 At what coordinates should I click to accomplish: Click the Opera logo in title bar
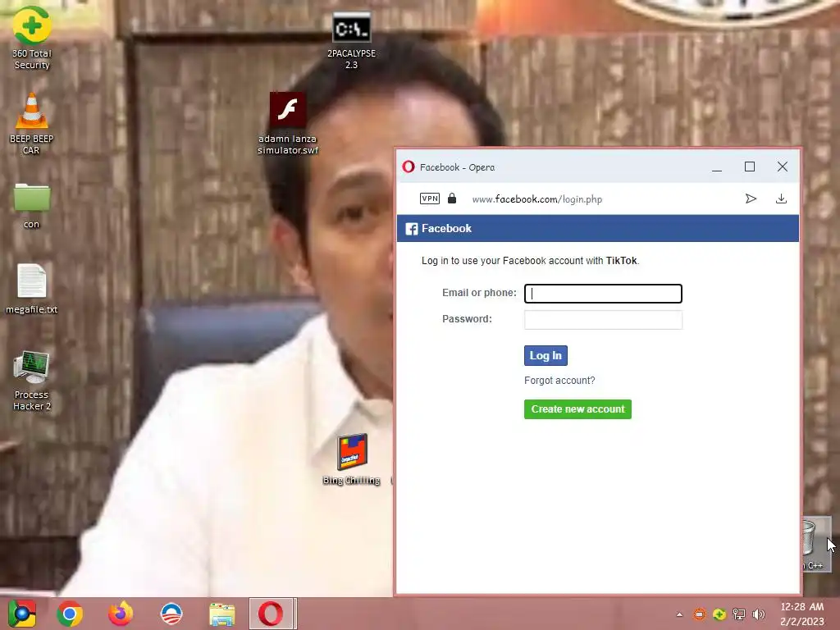pyautogui.click(x=409, y=167)
